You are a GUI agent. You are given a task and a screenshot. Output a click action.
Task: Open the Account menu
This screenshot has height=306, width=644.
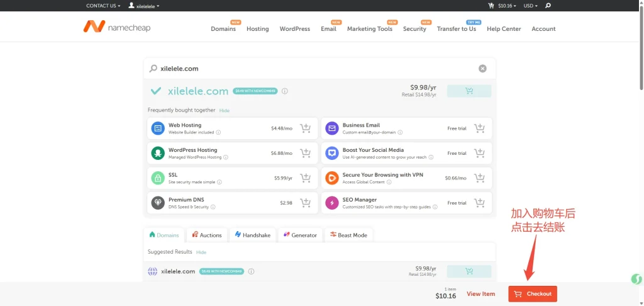(543, 29)
